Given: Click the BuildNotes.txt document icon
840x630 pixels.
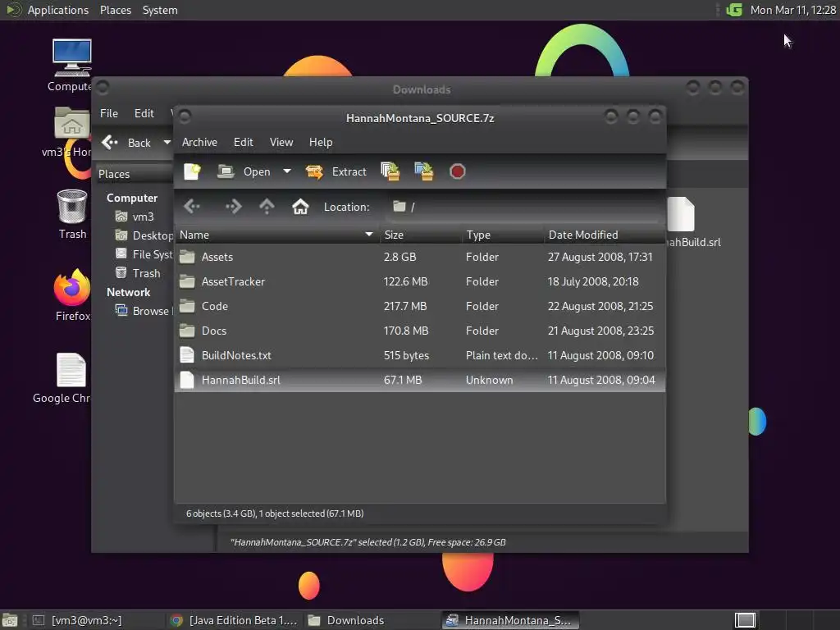Looking at the screenshot, I should [187, 355].
